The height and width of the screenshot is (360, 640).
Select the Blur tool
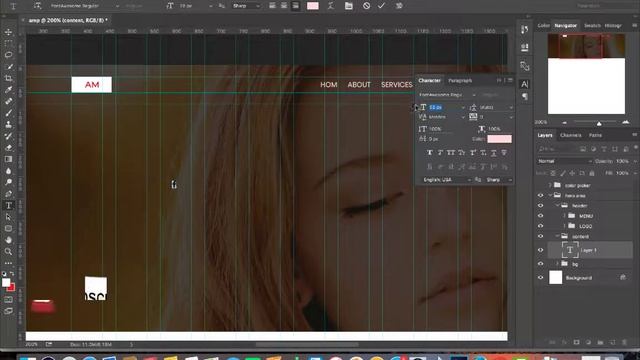(8, 171)
